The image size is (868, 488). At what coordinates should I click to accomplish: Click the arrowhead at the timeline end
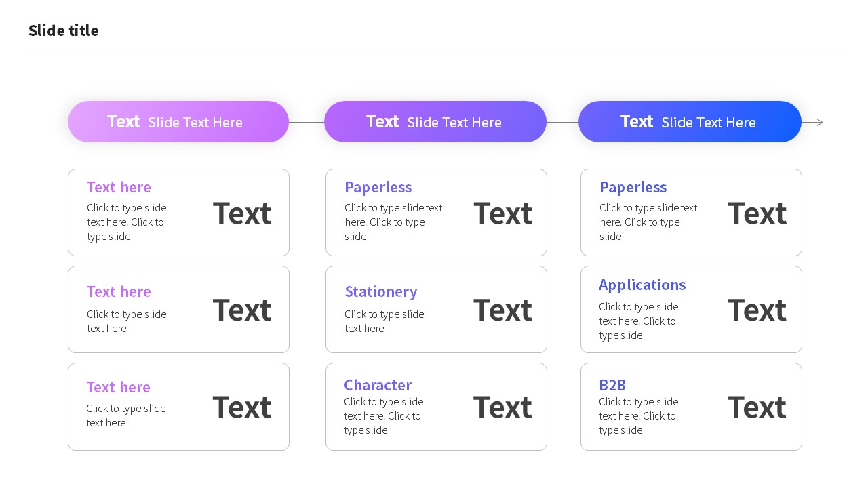[819, 123]
